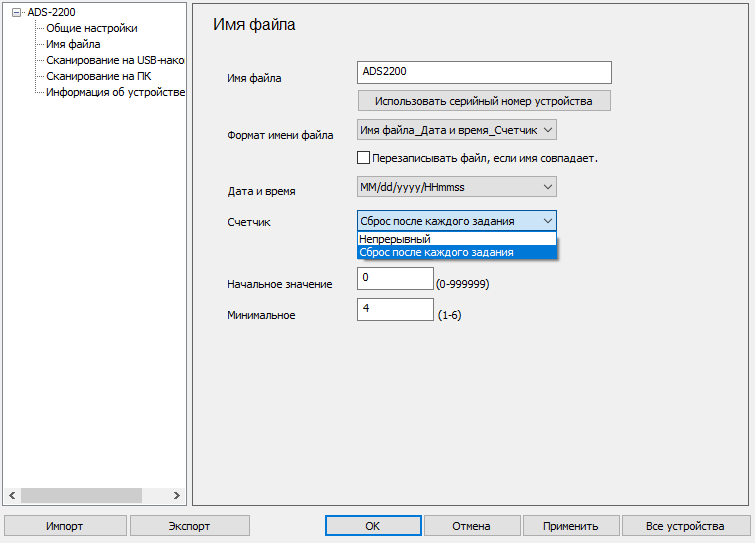Select the ADS-2200 root tree item
This screenshot has height=543, width=755.
point(51,13)
